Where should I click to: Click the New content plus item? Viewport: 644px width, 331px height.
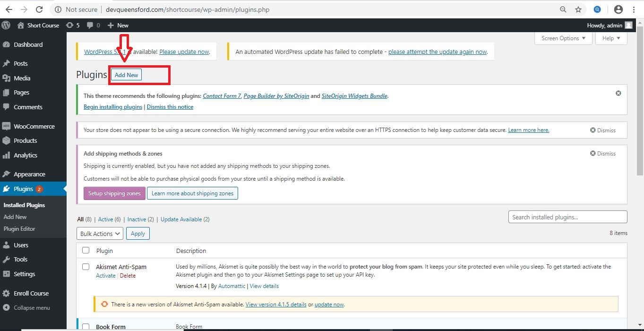pyautogui.click(x=118, y=25)
